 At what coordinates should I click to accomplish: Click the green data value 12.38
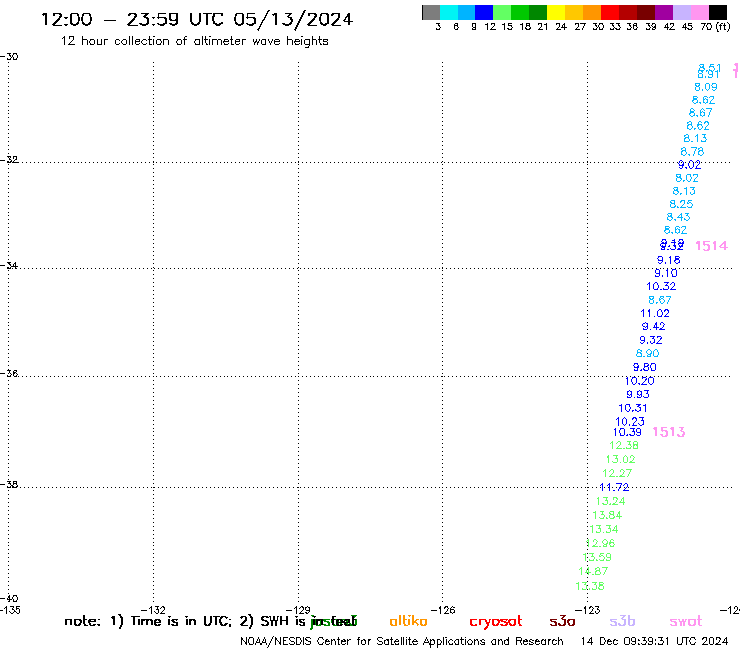(x=624, y=445)
